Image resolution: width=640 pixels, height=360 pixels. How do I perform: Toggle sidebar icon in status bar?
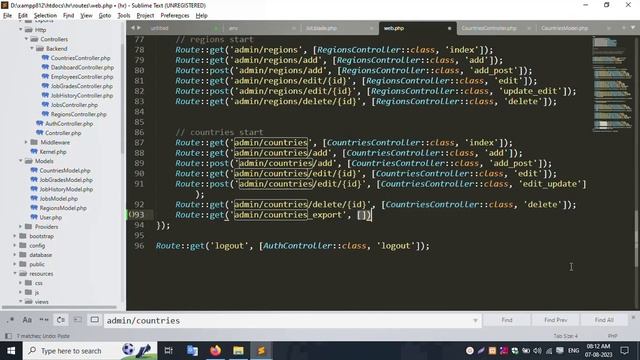point(8,336)
